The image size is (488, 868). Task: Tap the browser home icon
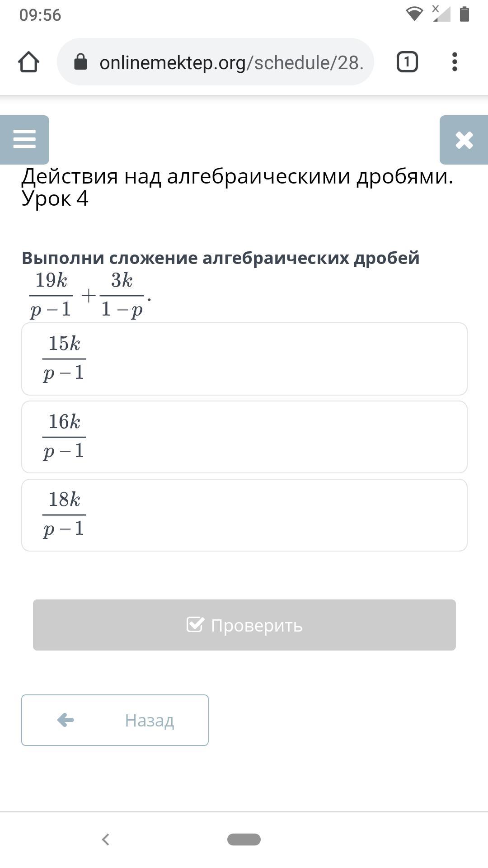tap(28, 62)
